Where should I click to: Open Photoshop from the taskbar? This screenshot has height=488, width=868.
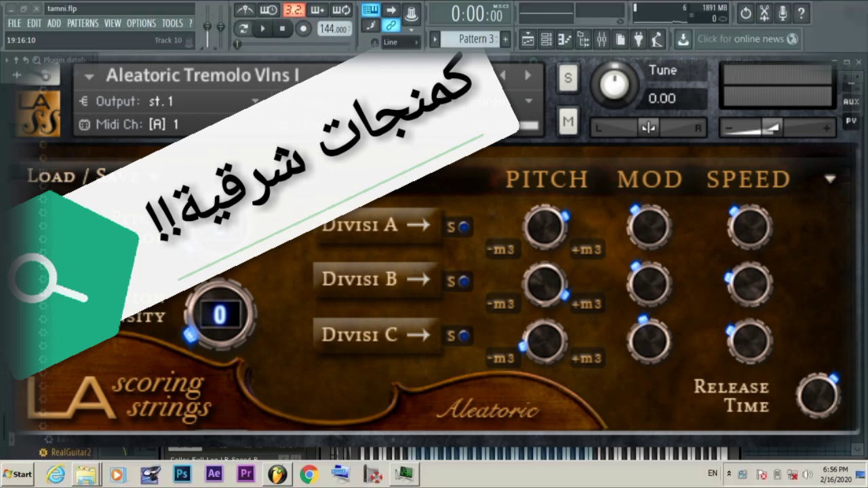click(182, 474)
